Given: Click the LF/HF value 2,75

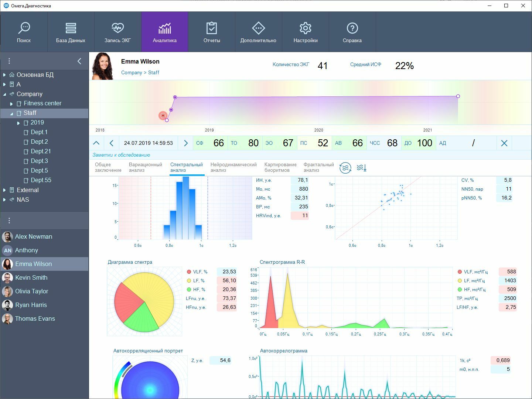Looking at the screenshot, I should [508, 307].
